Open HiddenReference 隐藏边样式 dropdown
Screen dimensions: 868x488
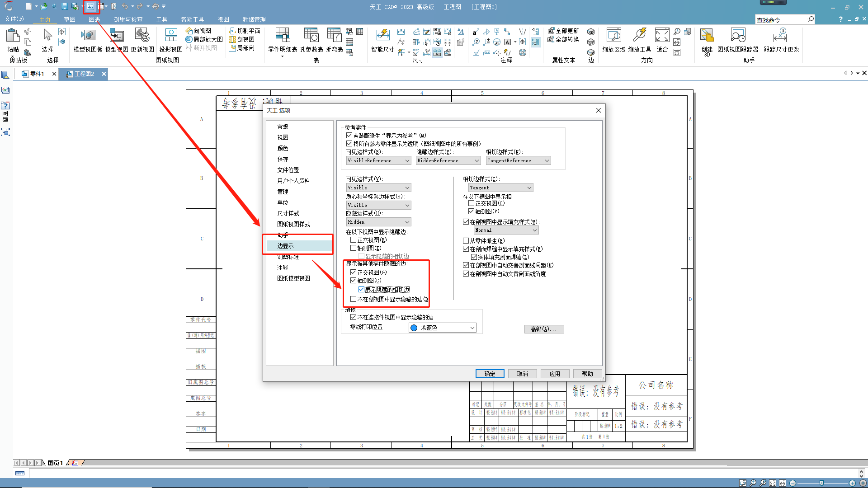(x=448, y=161)
